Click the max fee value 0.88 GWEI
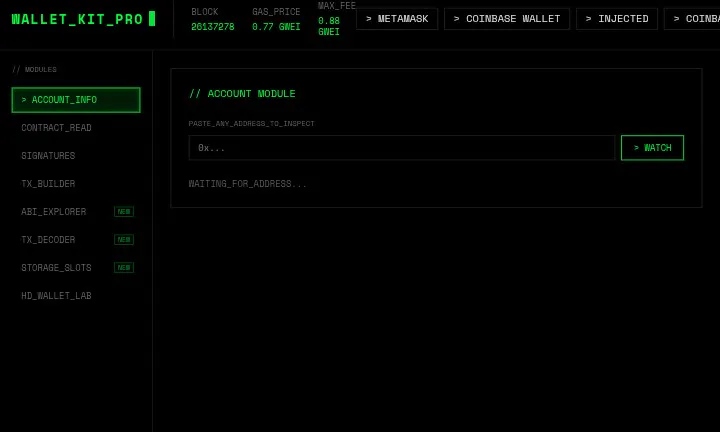Viewport: 720px width, 432px height. (329, 26)
